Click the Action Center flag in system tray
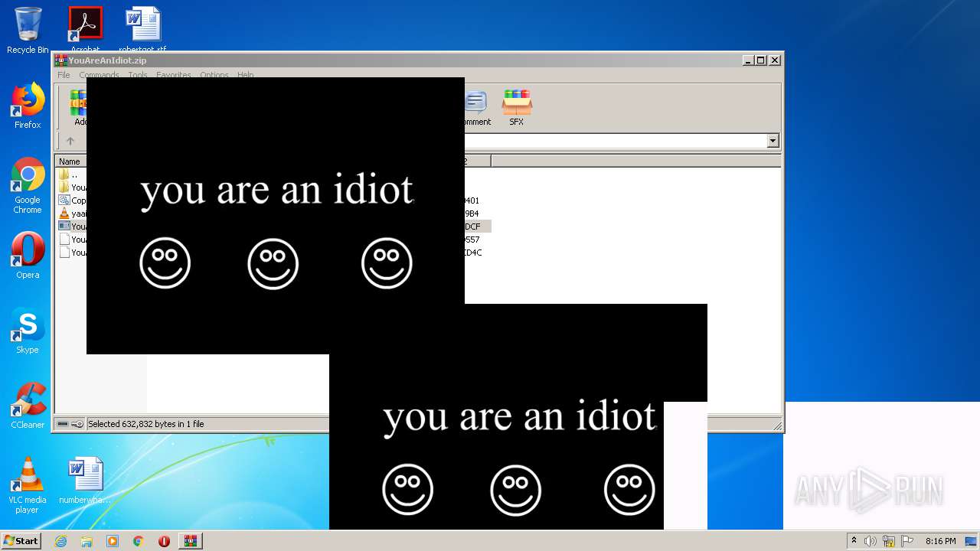 click(x=907, y=541)
